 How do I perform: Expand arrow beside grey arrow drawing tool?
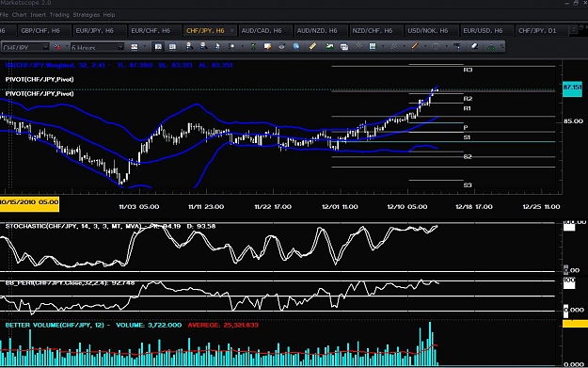405,46
